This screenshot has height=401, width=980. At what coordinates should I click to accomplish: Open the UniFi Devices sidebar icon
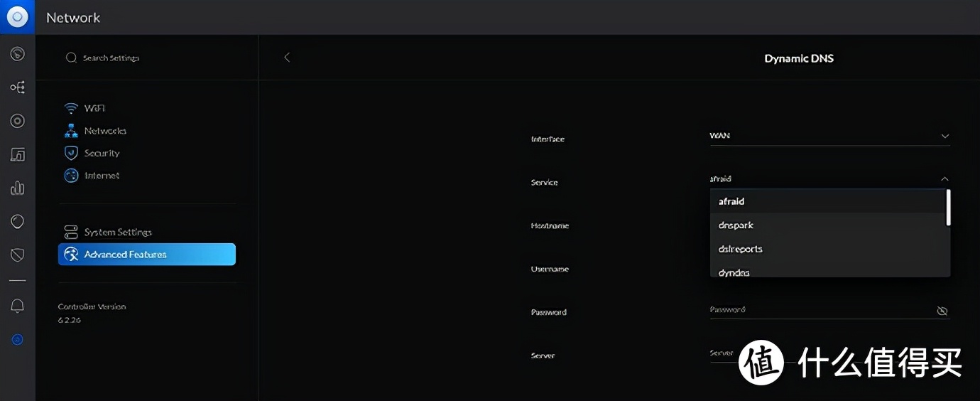click(x=18, y=121)
